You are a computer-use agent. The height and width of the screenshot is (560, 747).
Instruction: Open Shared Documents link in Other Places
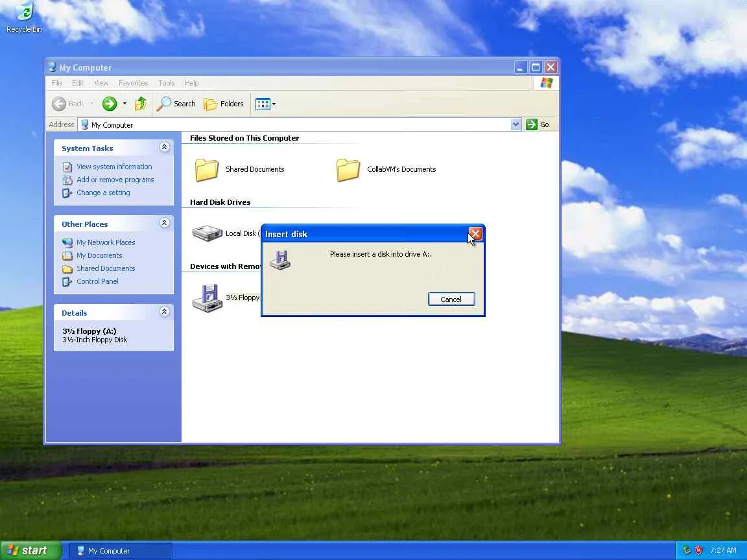(106, 268)
